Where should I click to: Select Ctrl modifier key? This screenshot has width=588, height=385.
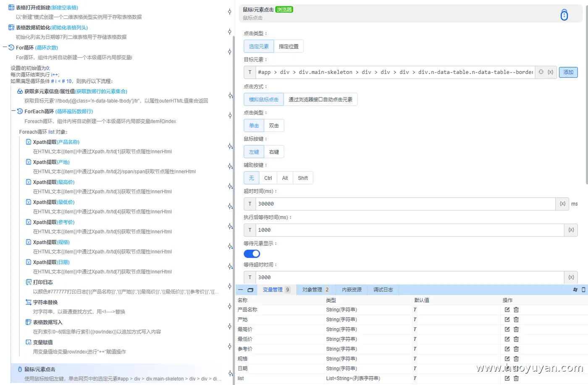(x=268, y=178)
